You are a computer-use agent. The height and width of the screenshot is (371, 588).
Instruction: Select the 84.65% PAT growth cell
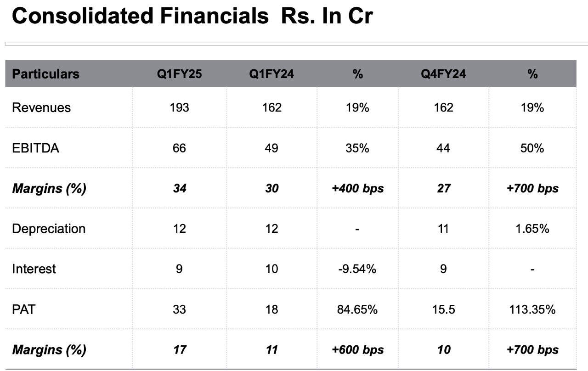pyautogui.click(x=357, y=309)
